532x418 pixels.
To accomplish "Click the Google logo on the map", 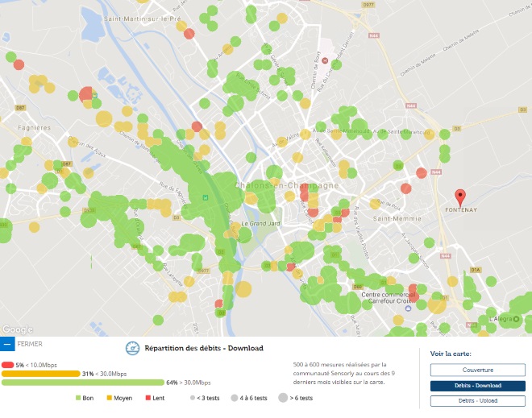I will (16, 329).
